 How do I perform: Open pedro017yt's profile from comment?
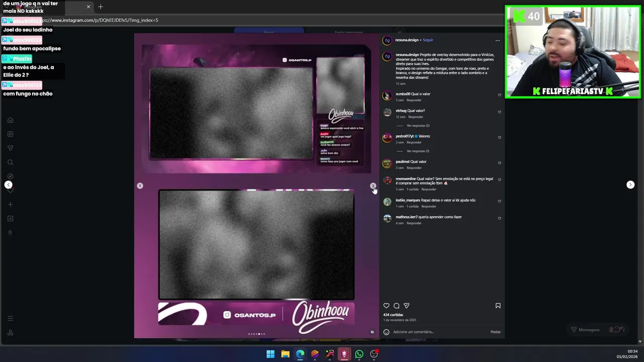(x=404, y=136)
